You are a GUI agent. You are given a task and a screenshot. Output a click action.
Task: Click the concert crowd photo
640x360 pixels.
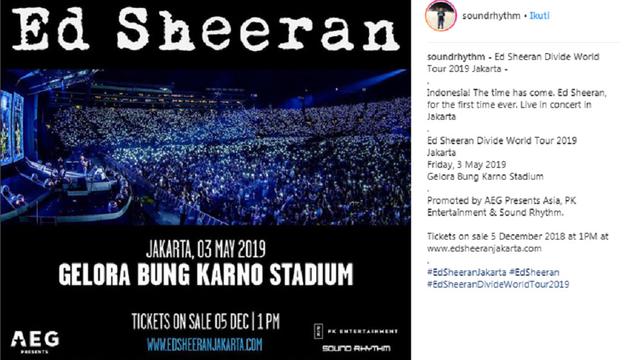[205, 147]
